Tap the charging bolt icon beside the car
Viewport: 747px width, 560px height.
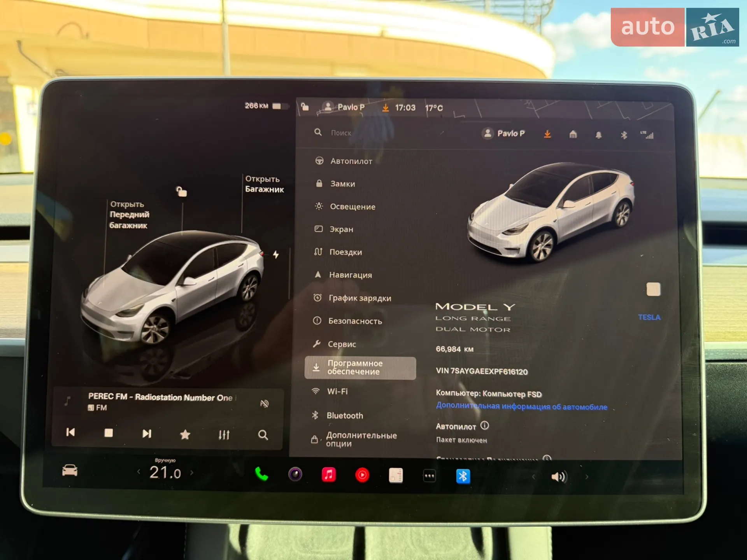click(276, 255)
